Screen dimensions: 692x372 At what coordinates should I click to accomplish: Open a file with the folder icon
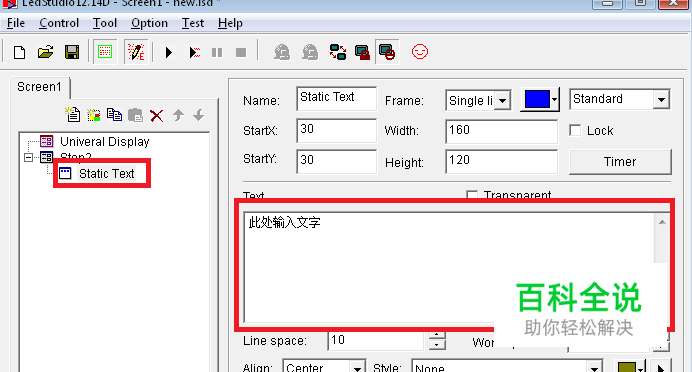click(x=45, y=52)
